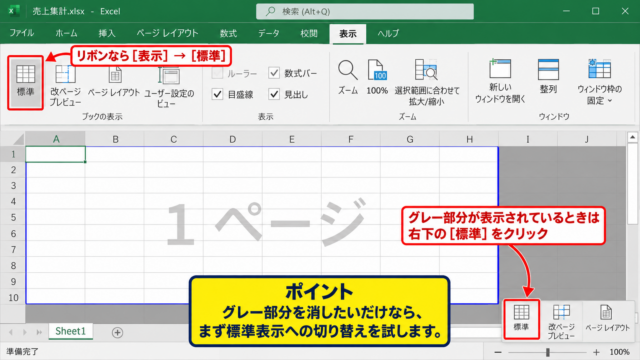Open the ズーム dialog
The width and height of the screenshot is (640, 360).
[348, 78]
